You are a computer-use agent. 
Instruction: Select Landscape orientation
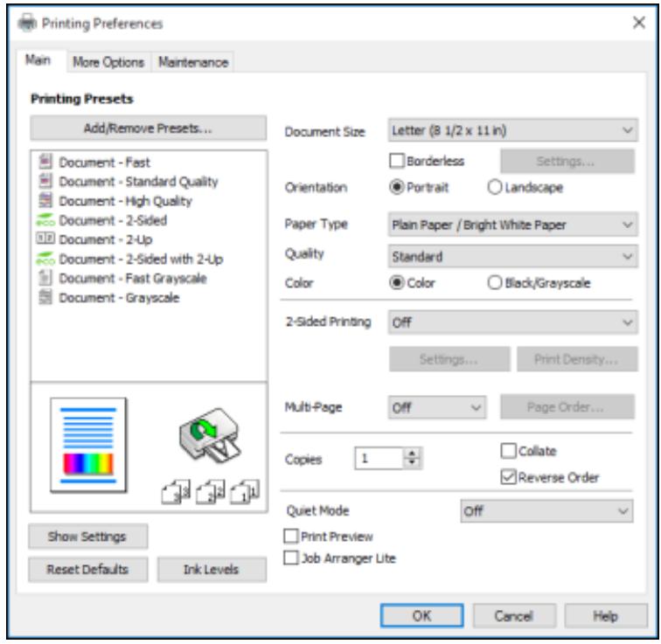point(495,187)
